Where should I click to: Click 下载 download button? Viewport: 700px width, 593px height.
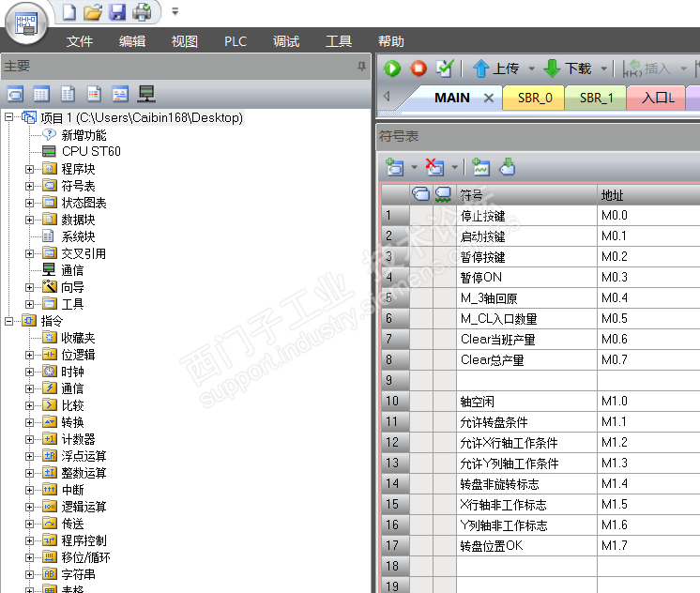568,68
